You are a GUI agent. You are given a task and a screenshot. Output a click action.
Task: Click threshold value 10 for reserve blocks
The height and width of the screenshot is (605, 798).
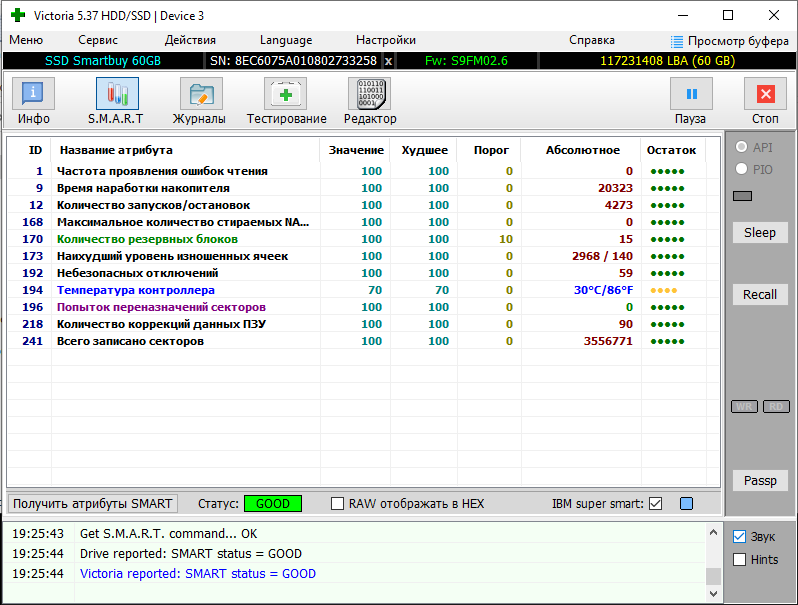tap(505, 239)
